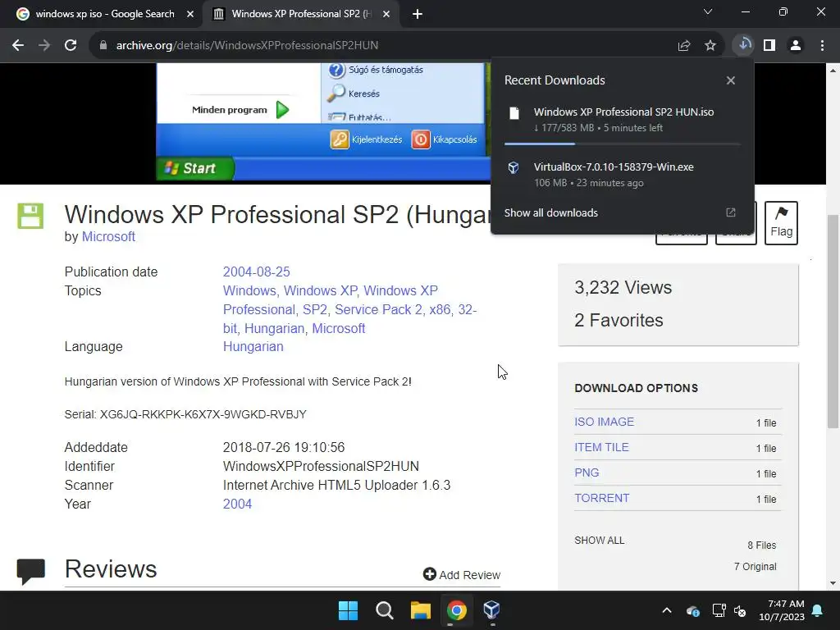
Task: Select the Windows XP Professional SP2 tab
Action: click(x=300, y=14)
